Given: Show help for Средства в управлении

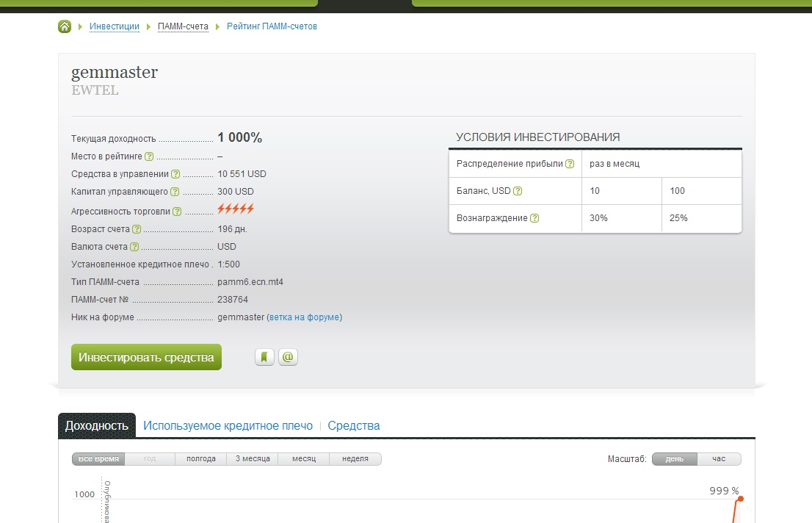Looking at the screenshot, I should [x=175, y=173].
